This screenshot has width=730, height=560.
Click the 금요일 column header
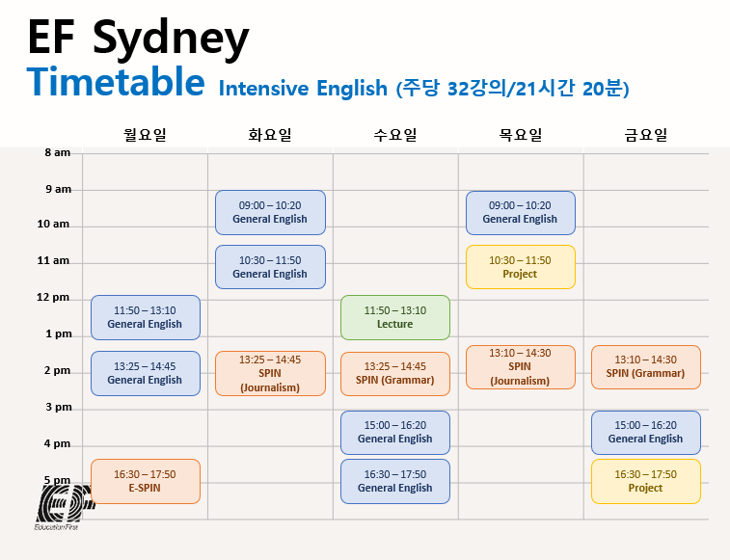(646, 135)
